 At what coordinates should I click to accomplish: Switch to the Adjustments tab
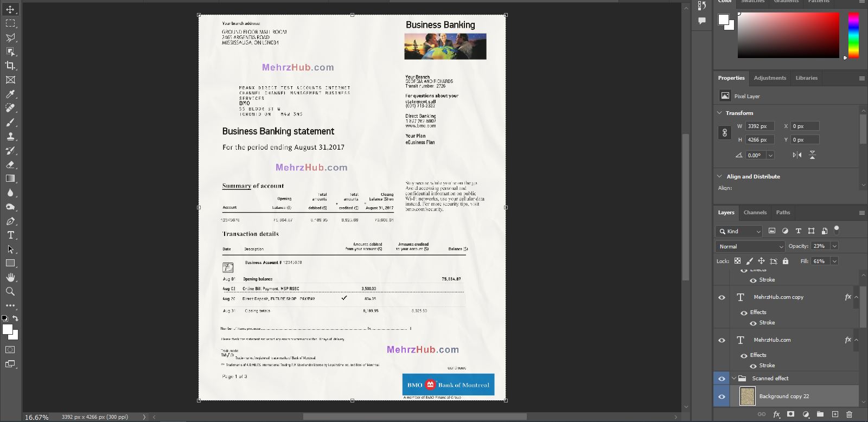770,78
